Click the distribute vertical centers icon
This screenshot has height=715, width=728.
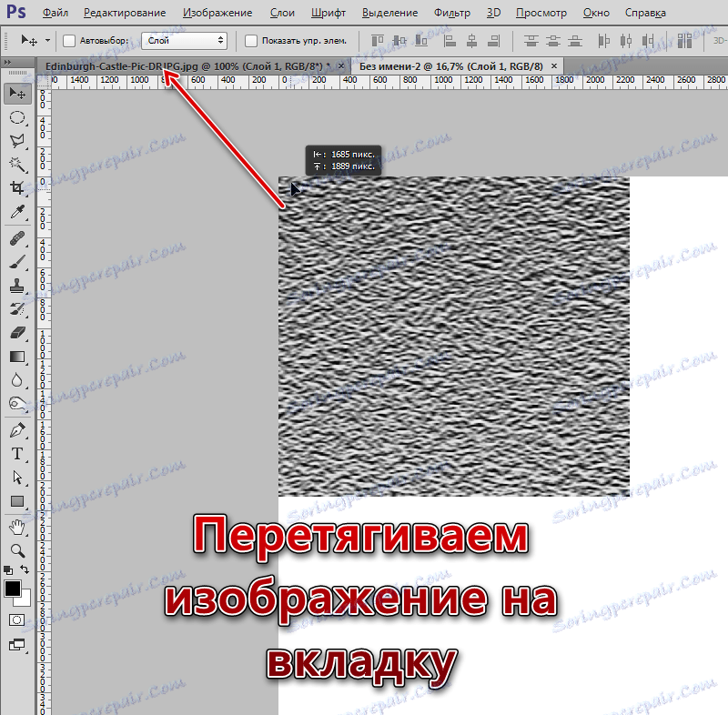pos(553,41)
